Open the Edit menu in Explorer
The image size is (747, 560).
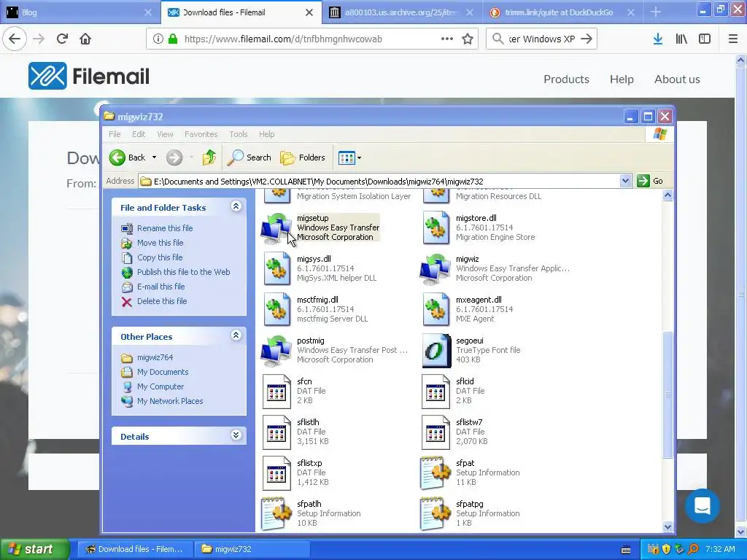coord(139,134)
